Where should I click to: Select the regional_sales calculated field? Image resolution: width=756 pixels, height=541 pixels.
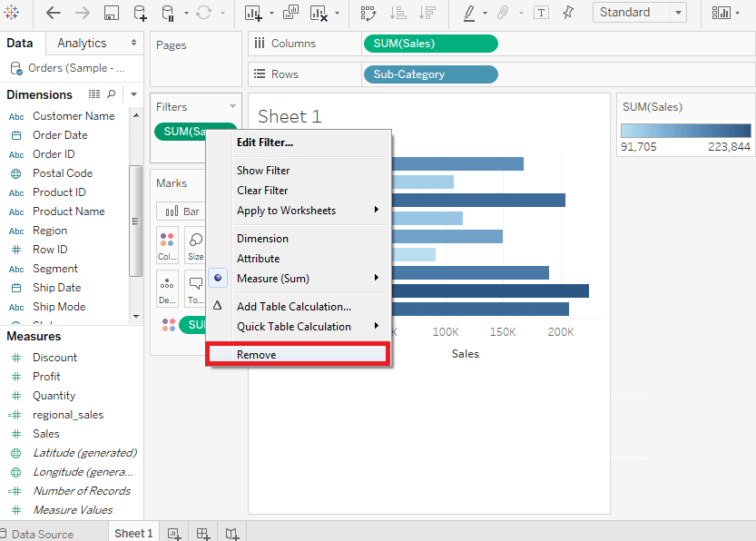coord(68,415)
